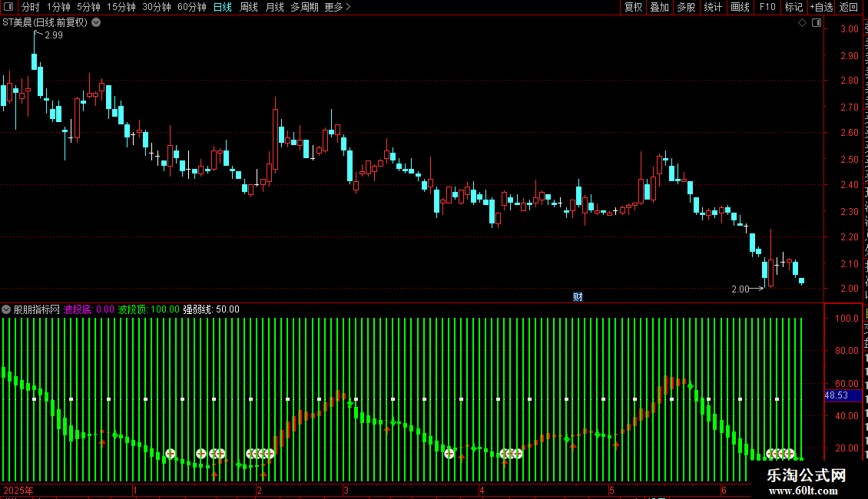Select the 15分钟 period
The image size is (868, 499).
click(x=121, y=7)
